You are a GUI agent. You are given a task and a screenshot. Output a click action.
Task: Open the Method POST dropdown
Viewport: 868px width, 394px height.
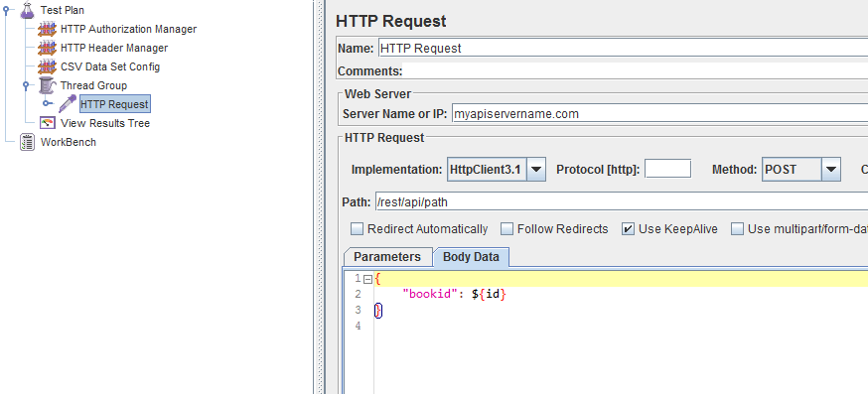[831, 170]
